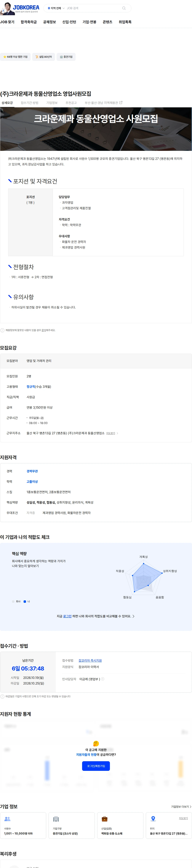Select the 접수기간·방법 tab
The width and height of the screenshot is (192, 868).
[x=30, y=103]
